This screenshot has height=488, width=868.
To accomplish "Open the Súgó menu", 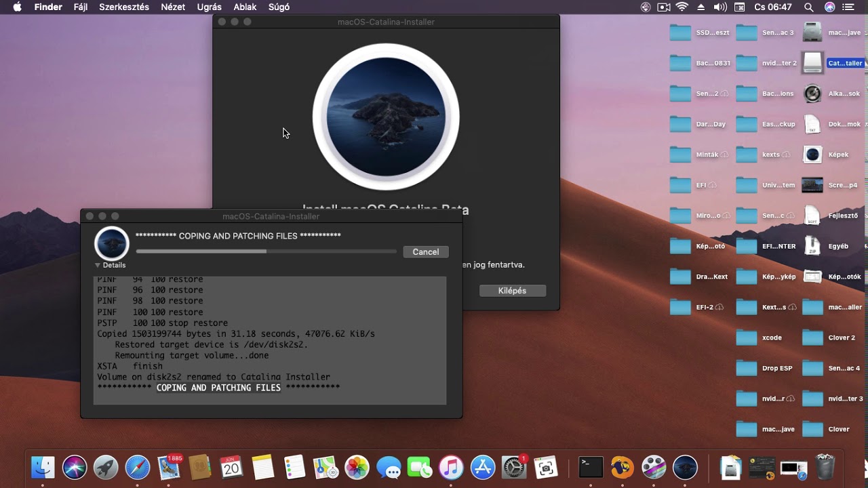I will coord(278,7).
